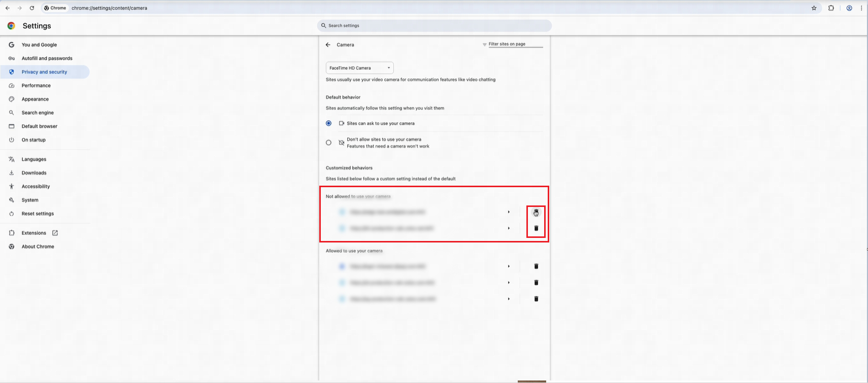
Task: Remove the first Allowed site via trash icon
Action: click(536, 266)
